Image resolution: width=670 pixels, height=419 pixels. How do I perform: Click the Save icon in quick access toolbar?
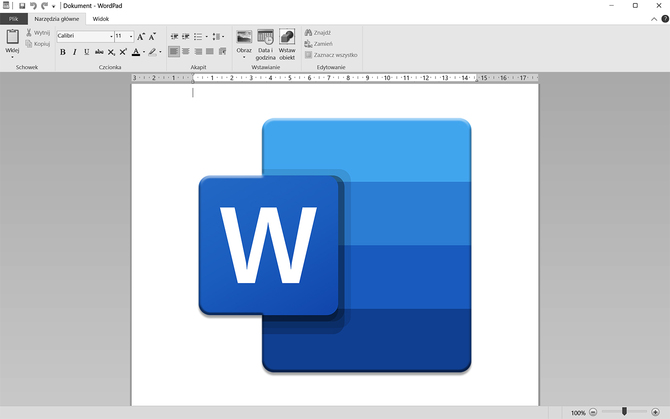[22, 6]
